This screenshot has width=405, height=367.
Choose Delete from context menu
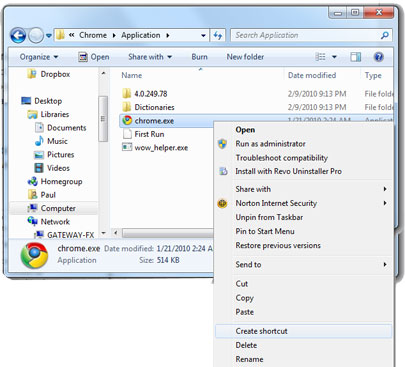coord(246,345)
